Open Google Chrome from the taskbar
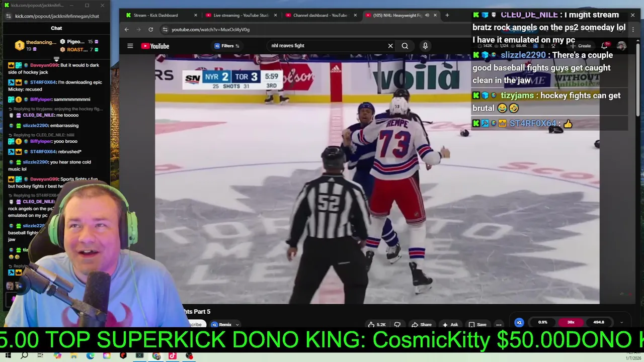 (x=156, y=356)
